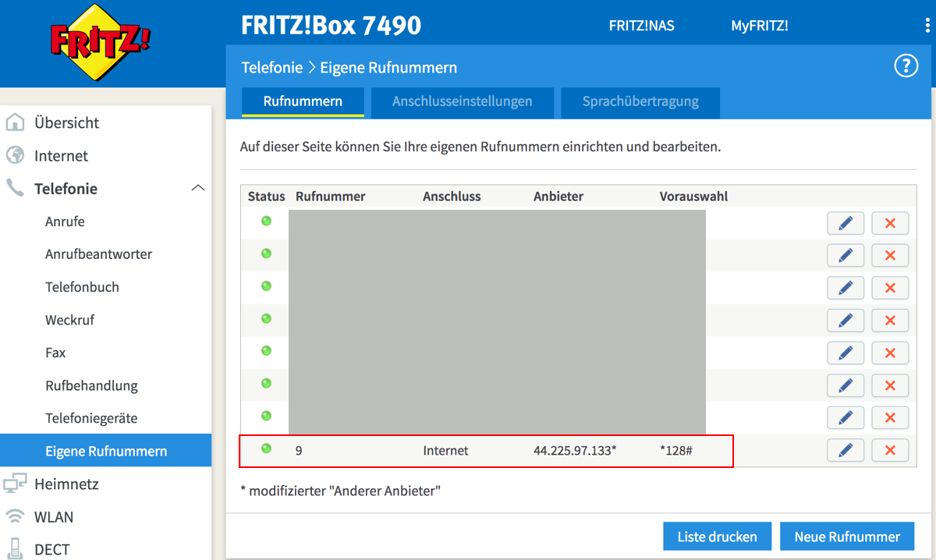Edit the sixth phone number row
Image resolution: width=936 pixels, height=560 pixels.
(846, 385)
